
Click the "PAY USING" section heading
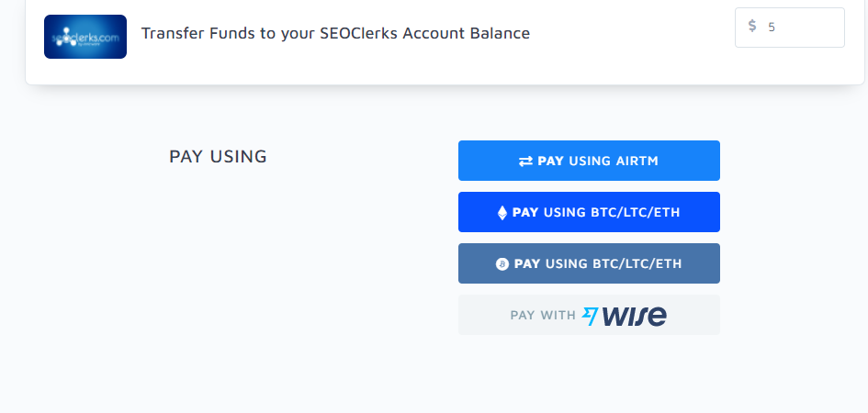[x=218, y=157]
